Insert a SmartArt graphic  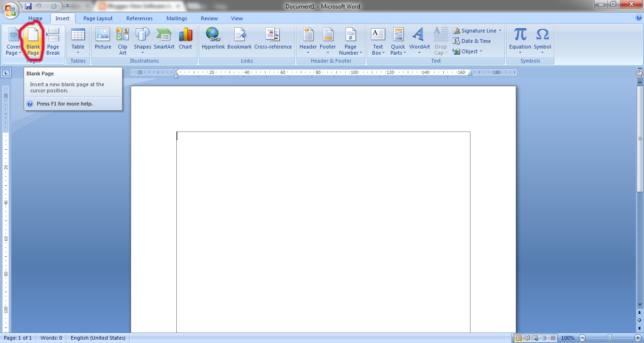[164, 40]
